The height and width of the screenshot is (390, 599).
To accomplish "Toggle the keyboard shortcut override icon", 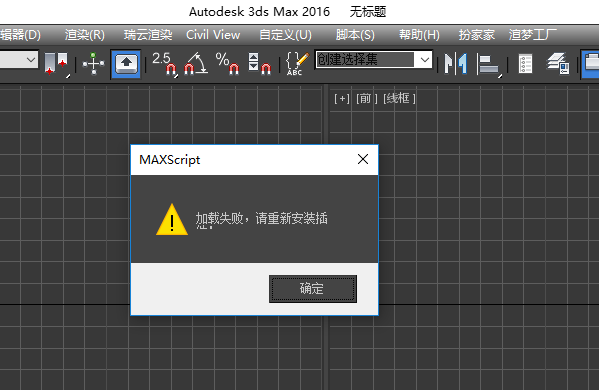I will point(126,64).
